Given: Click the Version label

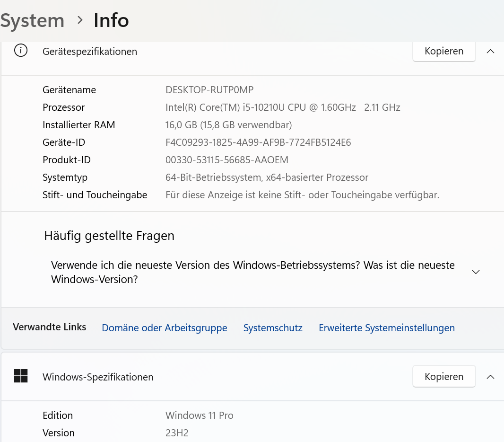Looking at the screenshot, I should (59, 433).
